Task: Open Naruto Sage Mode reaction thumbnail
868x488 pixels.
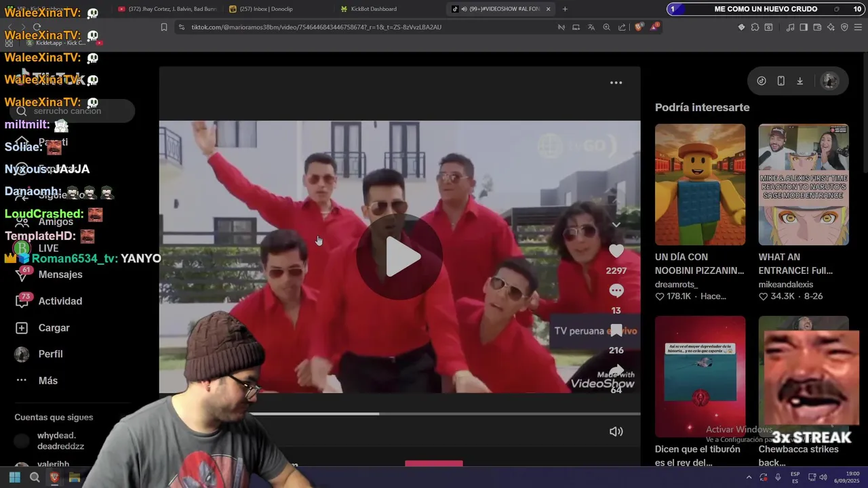Action: (x=803, y=184)
